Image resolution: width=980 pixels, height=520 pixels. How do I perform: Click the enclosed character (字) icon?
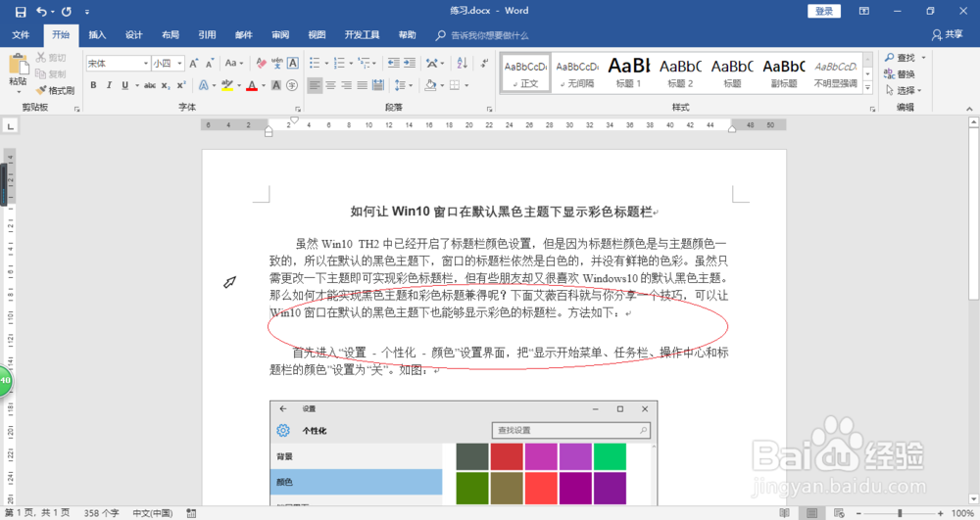[x=292, y=85]
